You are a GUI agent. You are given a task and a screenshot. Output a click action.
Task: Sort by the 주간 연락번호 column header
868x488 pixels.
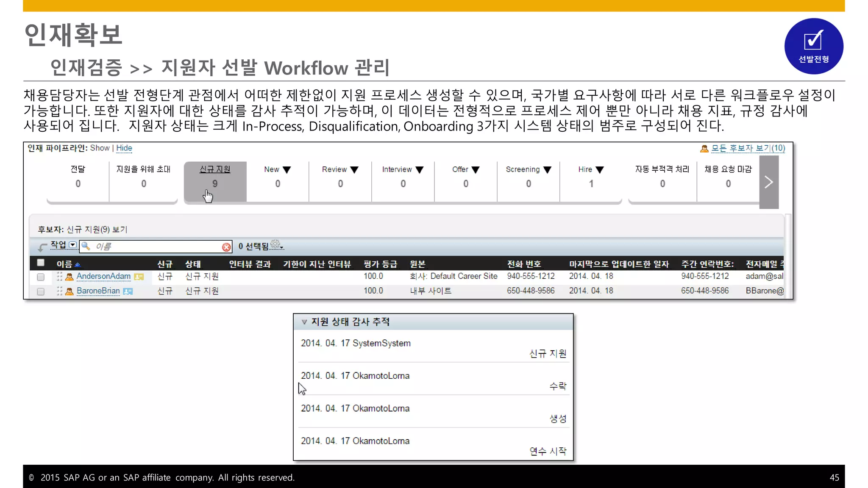point(707,264)
